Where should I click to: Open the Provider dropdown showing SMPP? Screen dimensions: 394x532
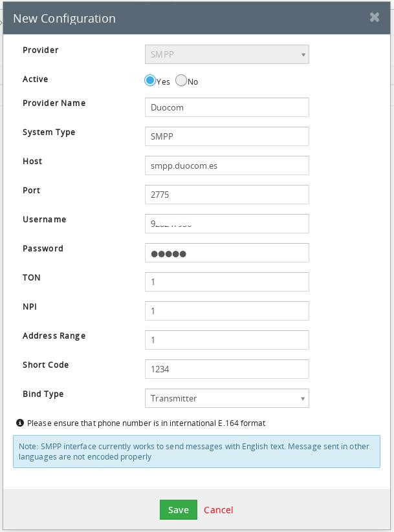tap(226, 54)
